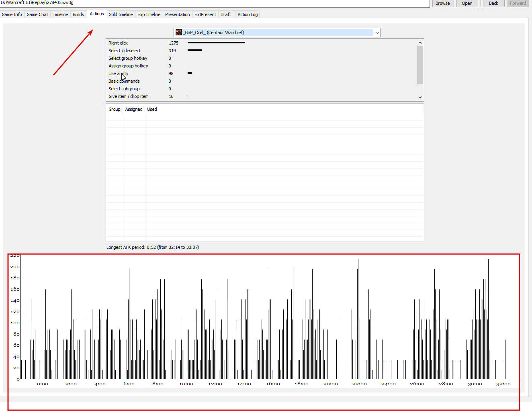Open the Exp timeline tab
Screen dimensions: 532x411
point(149,14)
